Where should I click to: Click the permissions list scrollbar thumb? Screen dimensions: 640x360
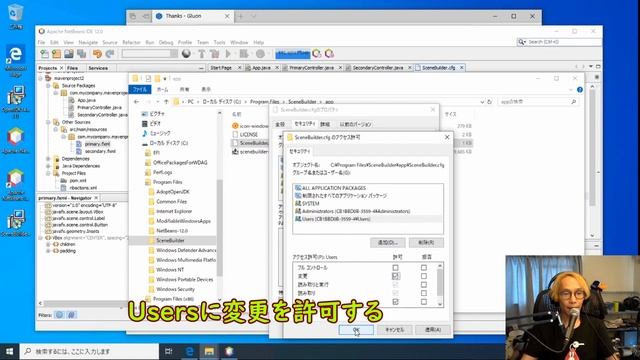440,282
